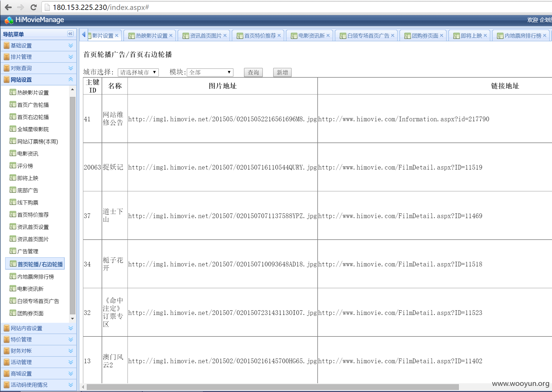Click the 主键ID column header
The image size is (552, 392).
click(93, 86)
